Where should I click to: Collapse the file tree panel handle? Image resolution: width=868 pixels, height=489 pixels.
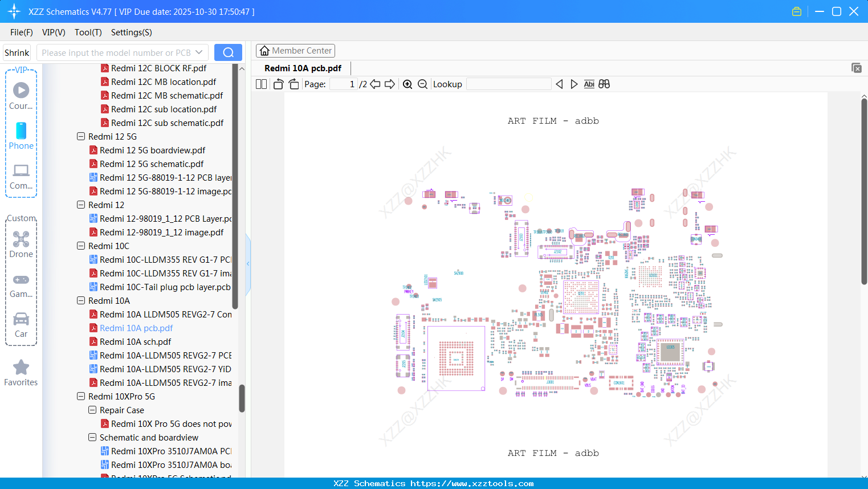pyautogui.click(x=248, y=264)
